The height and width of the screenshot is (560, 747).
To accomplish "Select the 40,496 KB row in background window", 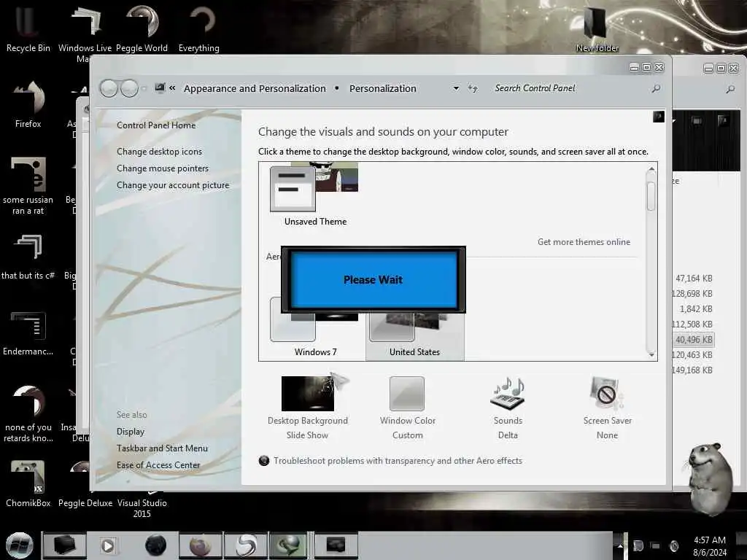I will pyautogui.click(x=694, y=340).
